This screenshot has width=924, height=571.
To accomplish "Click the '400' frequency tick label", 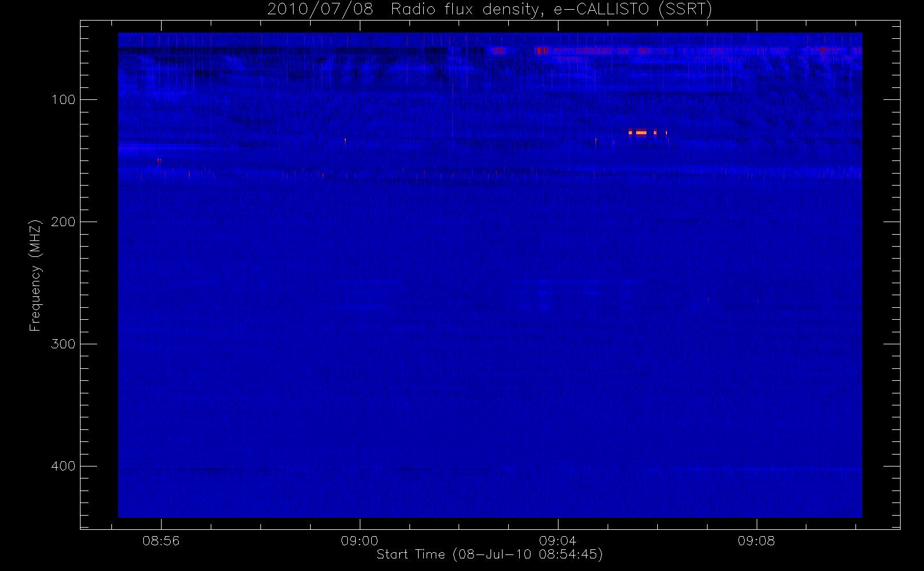I will pyautogui.click(x=63, y=467).
